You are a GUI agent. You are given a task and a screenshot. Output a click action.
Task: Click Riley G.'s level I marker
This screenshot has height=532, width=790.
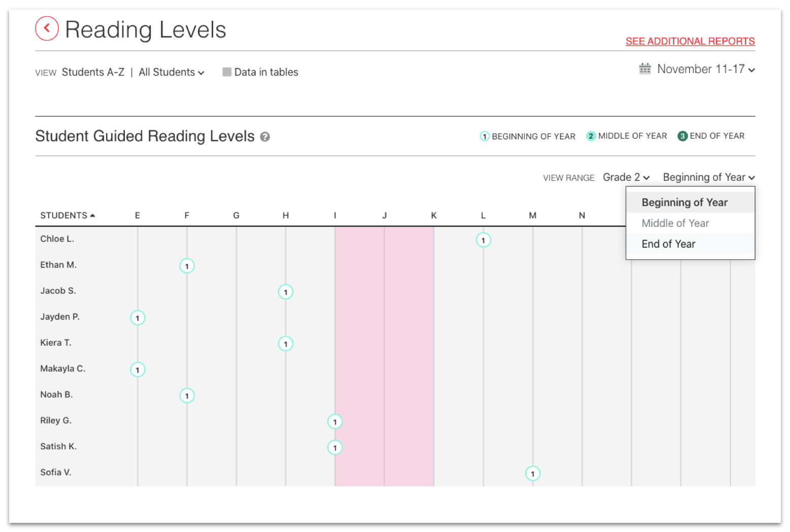click(335, 421)
